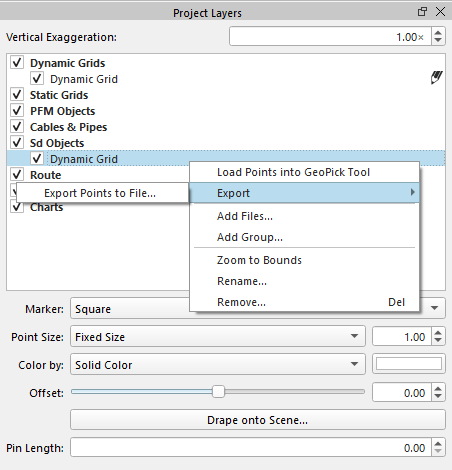Open the Color by Solid Color dropdown
Screen dimensions: 452x470
tap(218, 364)
